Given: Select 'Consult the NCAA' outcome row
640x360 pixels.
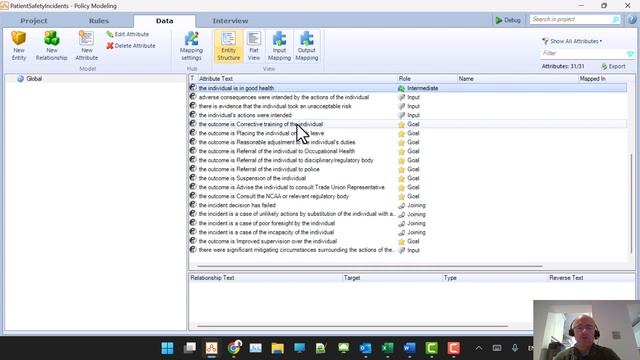Looking at the screenshot, I should coord(273,196).
